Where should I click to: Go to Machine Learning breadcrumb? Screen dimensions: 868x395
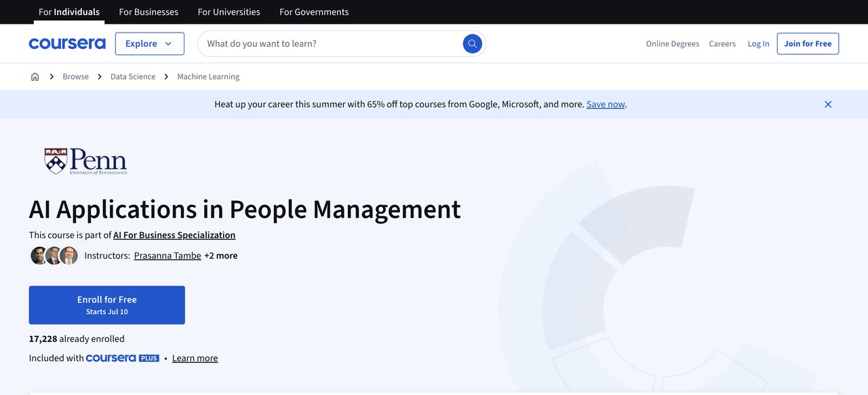[x=208, y=77]
